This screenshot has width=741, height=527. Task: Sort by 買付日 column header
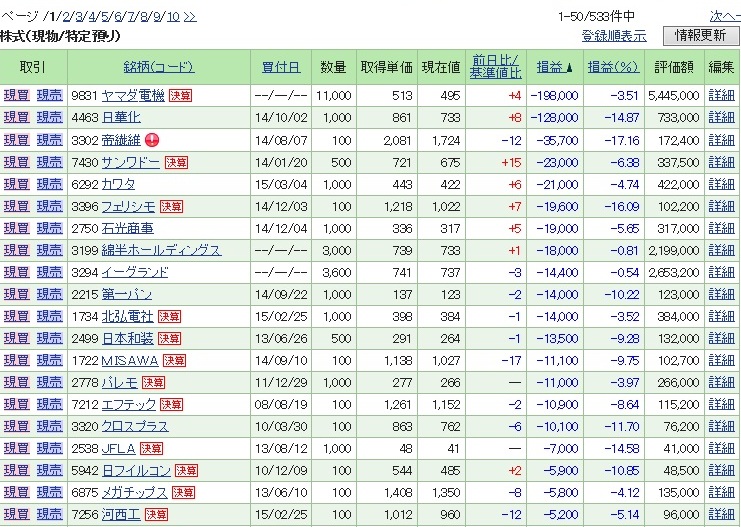281,67
